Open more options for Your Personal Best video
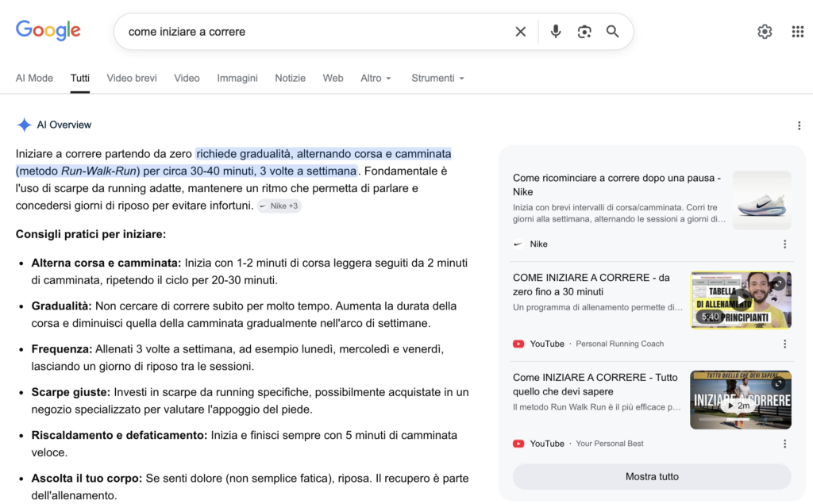 [x=784, y=444]
